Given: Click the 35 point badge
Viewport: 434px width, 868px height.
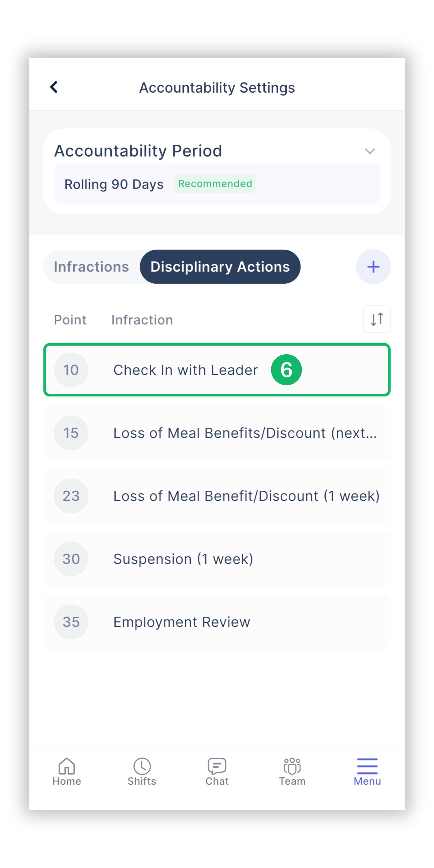Looking at the screenshot, I should (x=71, y=622).
